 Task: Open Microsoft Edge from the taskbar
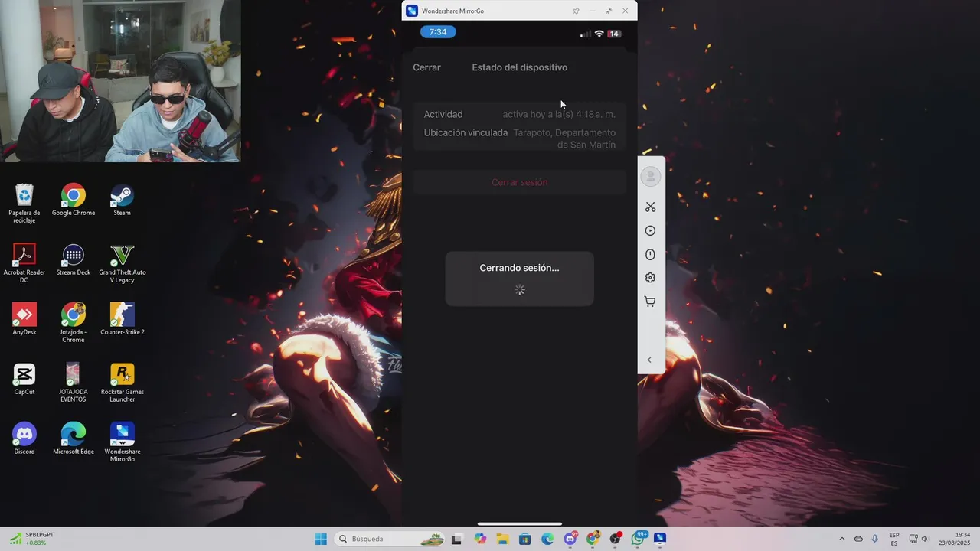547,539
